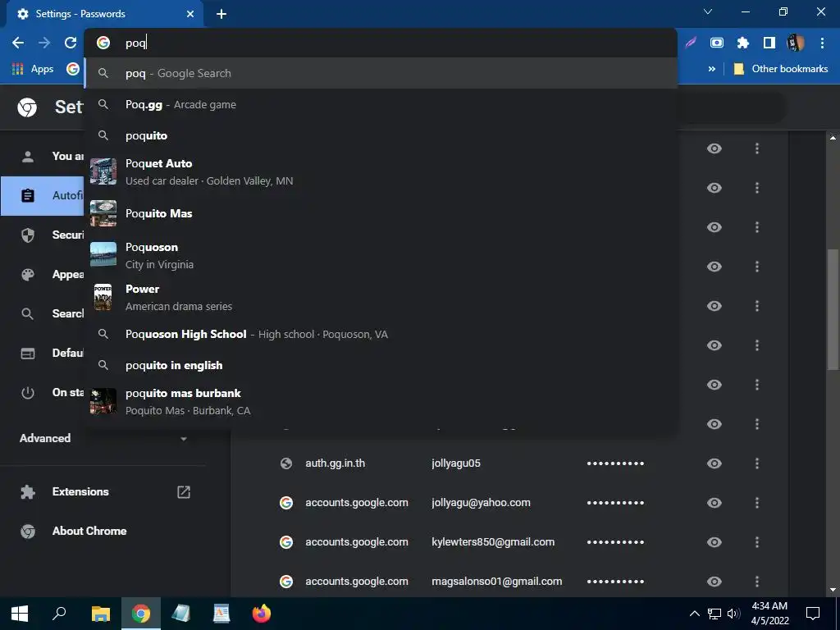840x630 pixels.
Task: Open the volume control in system tray
Action: pyautogui.click(x=733, y=614)
